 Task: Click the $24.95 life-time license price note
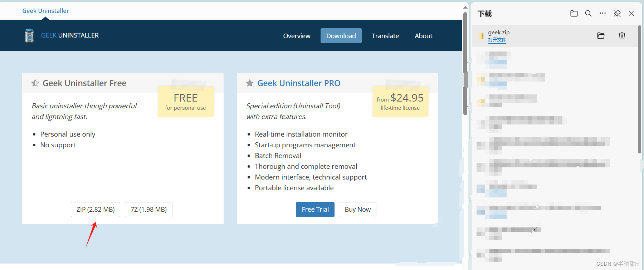pos(400,102)
